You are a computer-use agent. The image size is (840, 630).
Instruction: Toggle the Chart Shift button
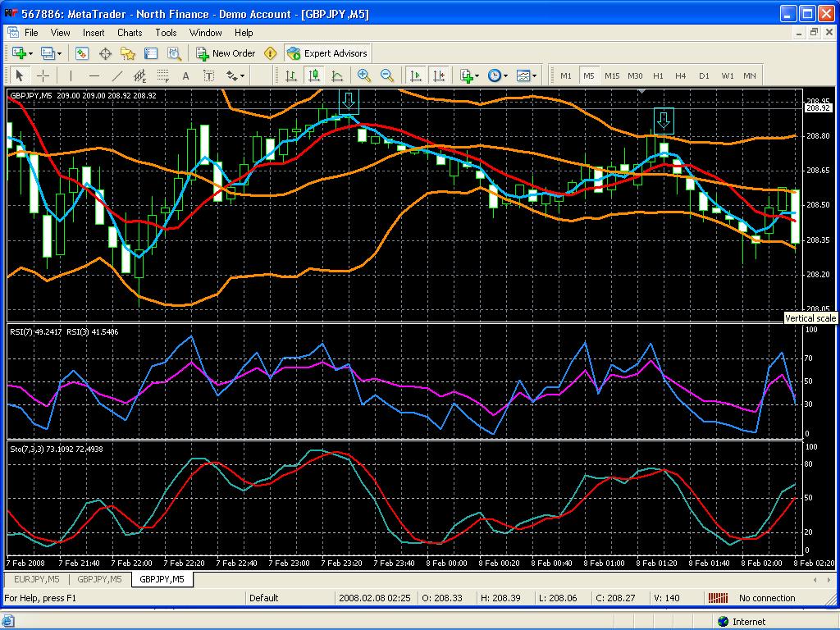click(x=438, y=75)
